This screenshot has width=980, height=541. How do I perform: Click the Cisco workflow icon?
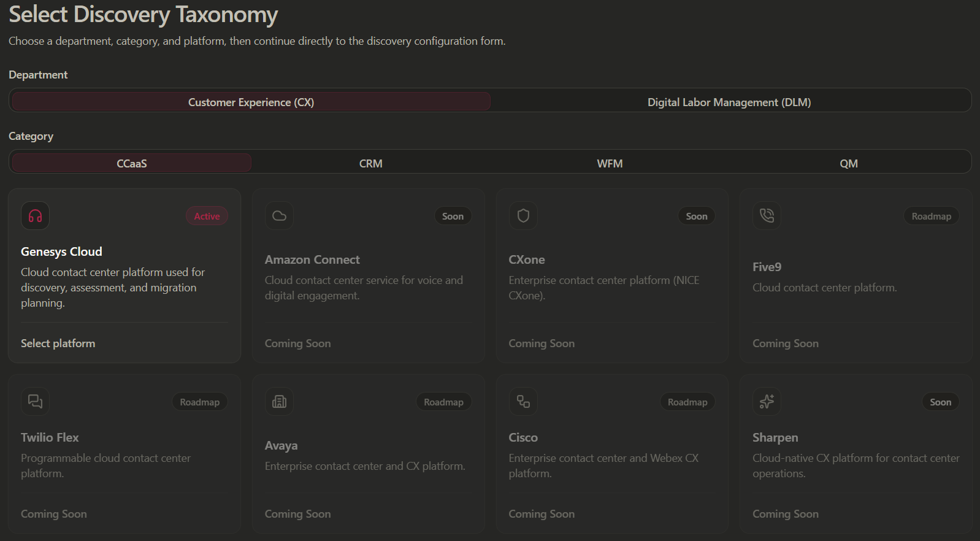(x=523, y=402)
